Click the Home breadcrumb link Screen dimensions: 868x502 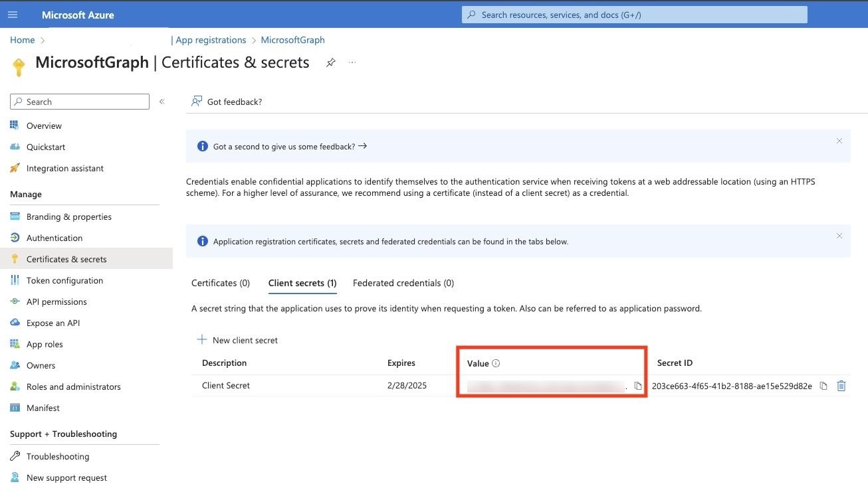(22, 40)
